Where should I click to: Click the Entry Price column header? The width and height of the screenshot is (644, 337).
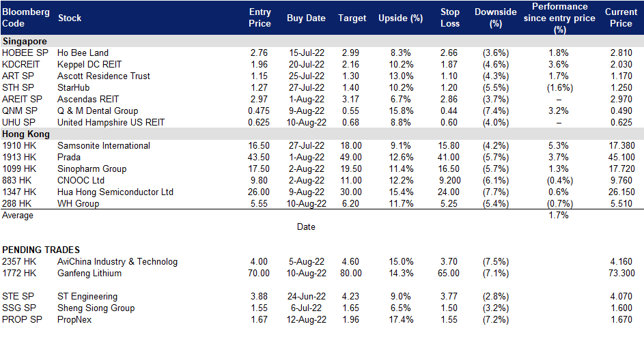[x=260, y=18]
